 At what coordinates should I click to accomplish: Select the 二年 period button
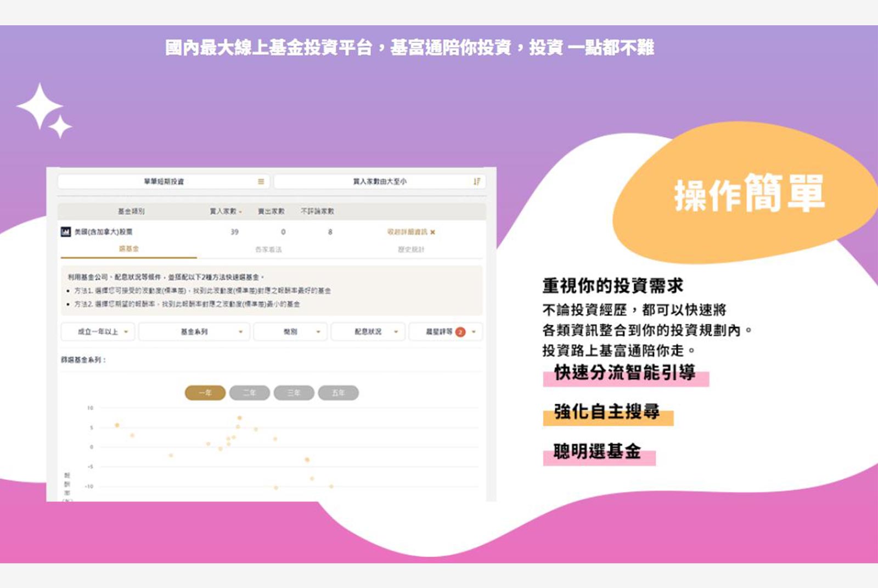tap(250, 393)
